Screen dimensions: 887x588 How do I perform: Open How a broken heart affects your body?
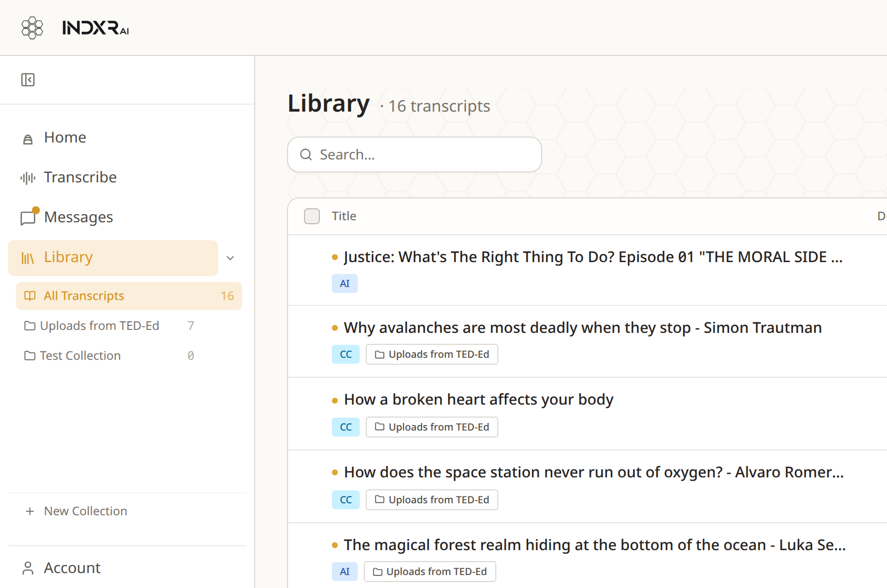point(478,400)
